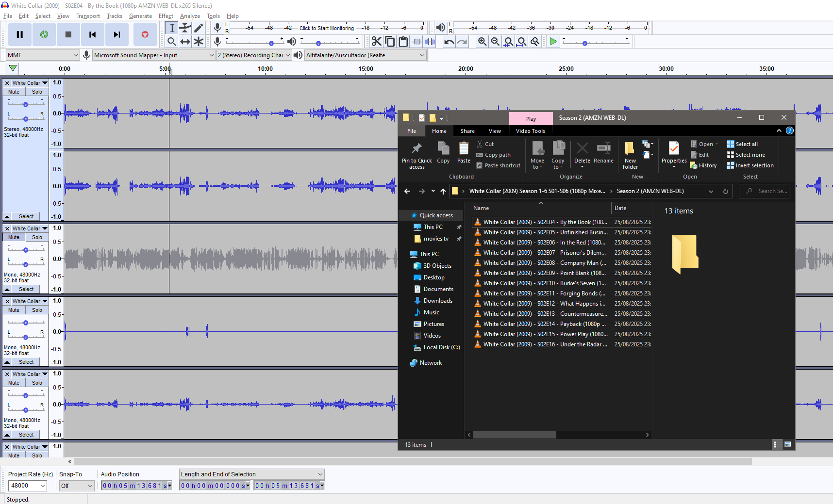Click the green Play-at-speed button
833x504 pixels.
pyautogui.click(x=553, y=42)
